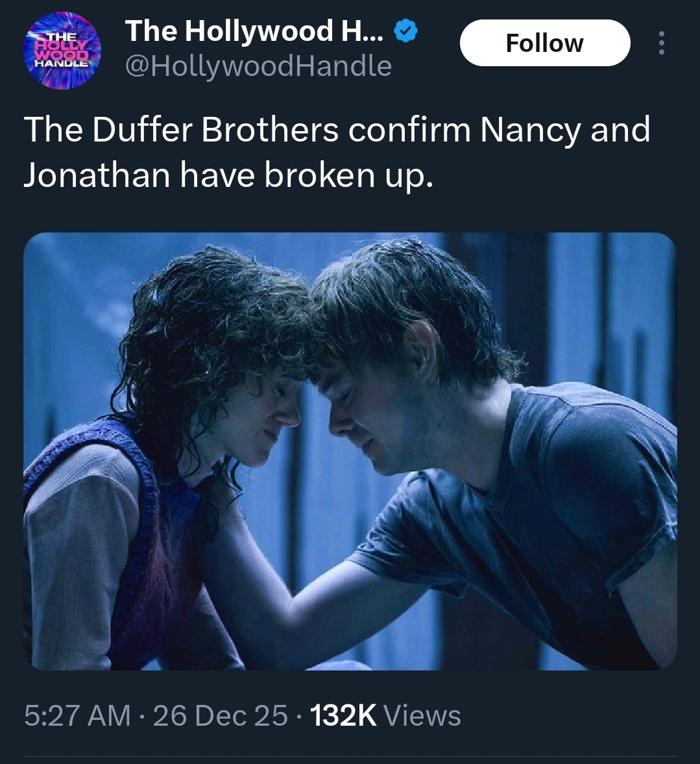Open the three-dot more options menu

click(661, 43)
